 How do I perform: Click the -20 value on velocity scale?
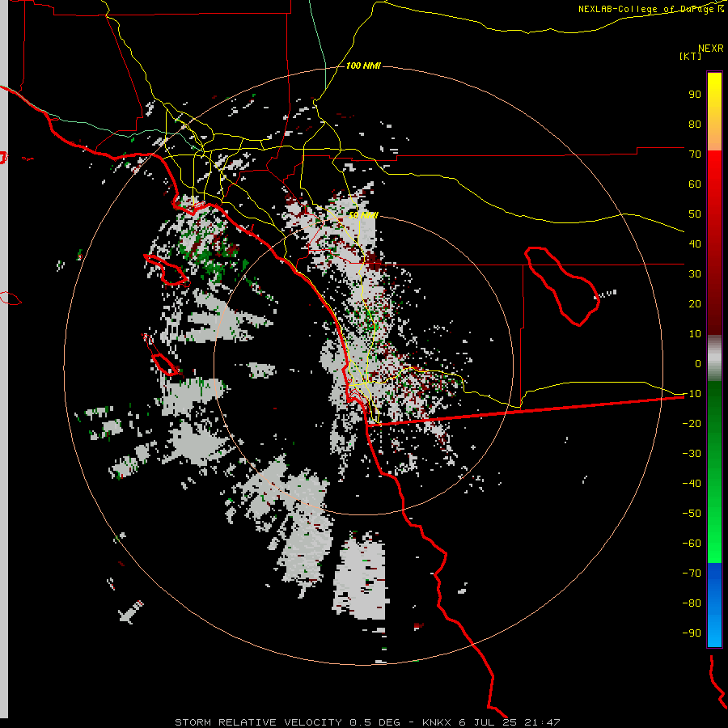[x=692, y=424]
